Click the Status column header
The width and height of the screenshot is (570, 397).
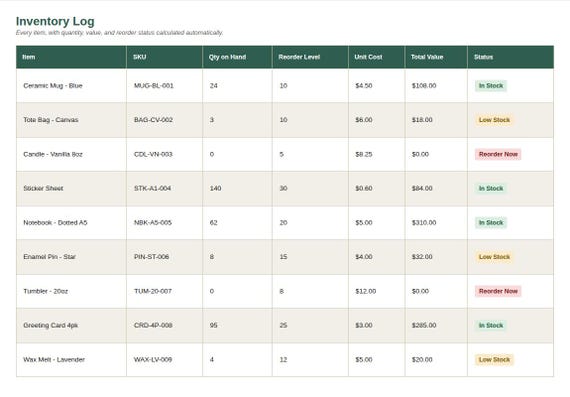(x=510, y=57)
